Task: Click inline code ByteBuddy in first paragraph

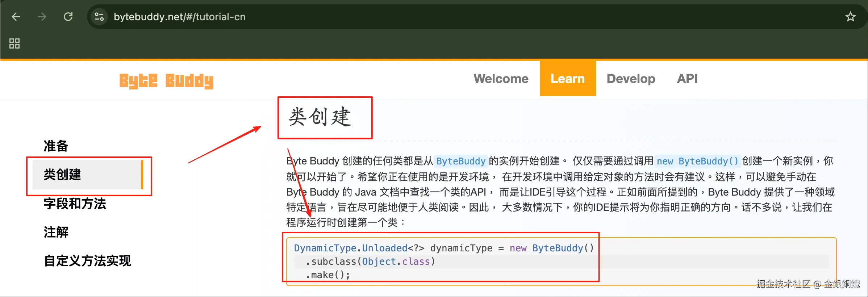Action: click(x=460, y=161)
